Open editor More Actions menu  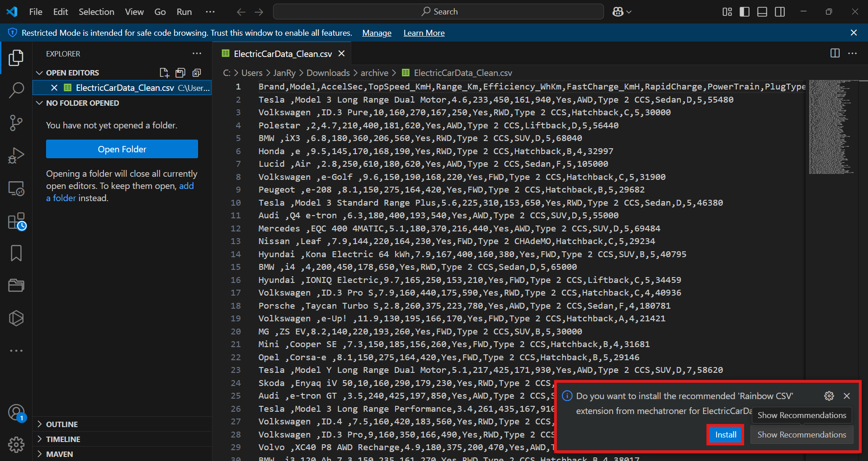[853, 53]
